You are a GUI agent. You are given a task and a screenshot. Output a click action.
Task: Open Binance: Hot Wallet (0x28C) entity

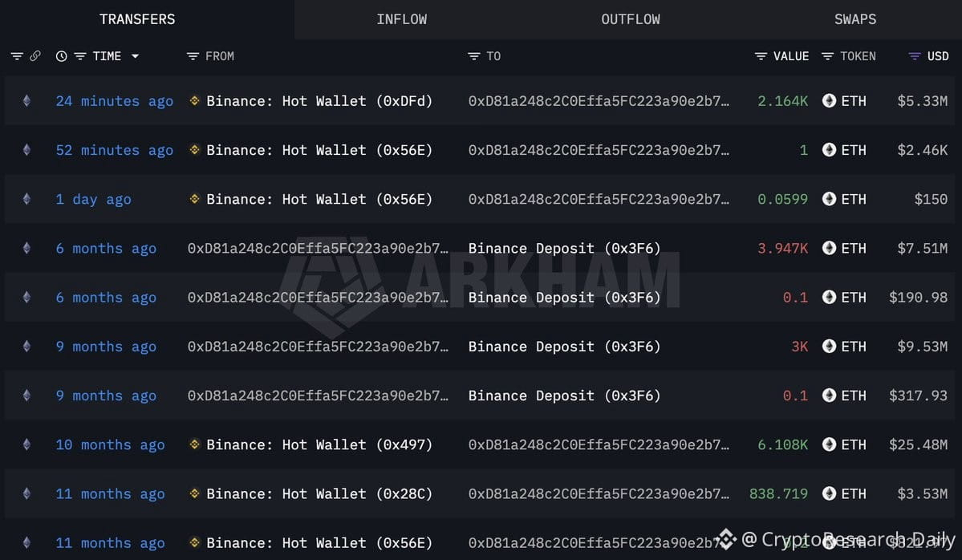point(319,493)
